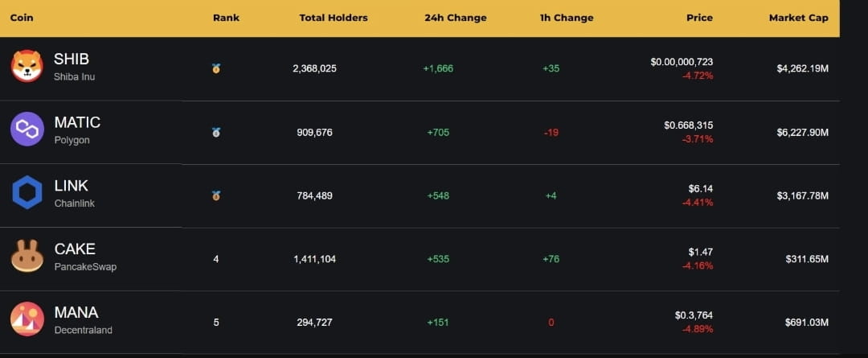The height and width of the screenshot is (358, 868).
Task: Open the MANA coin name link
Action: coord(76,312)
